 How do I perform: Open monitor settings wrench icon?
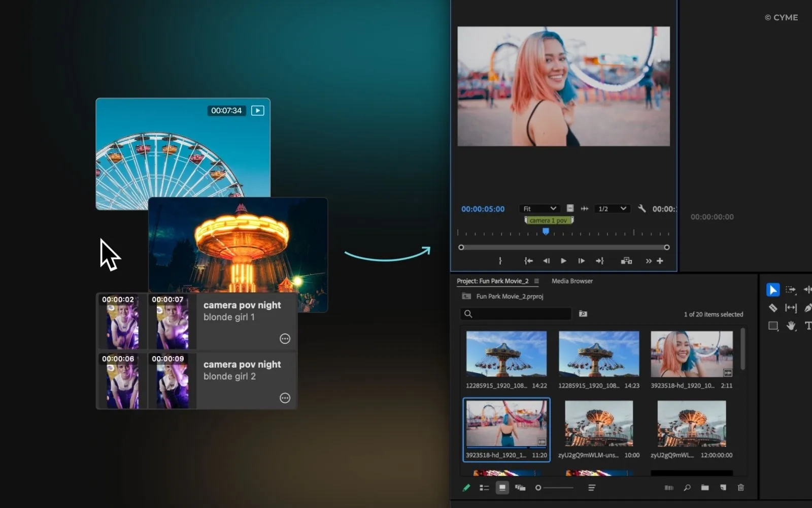click(x=642, y=209)
